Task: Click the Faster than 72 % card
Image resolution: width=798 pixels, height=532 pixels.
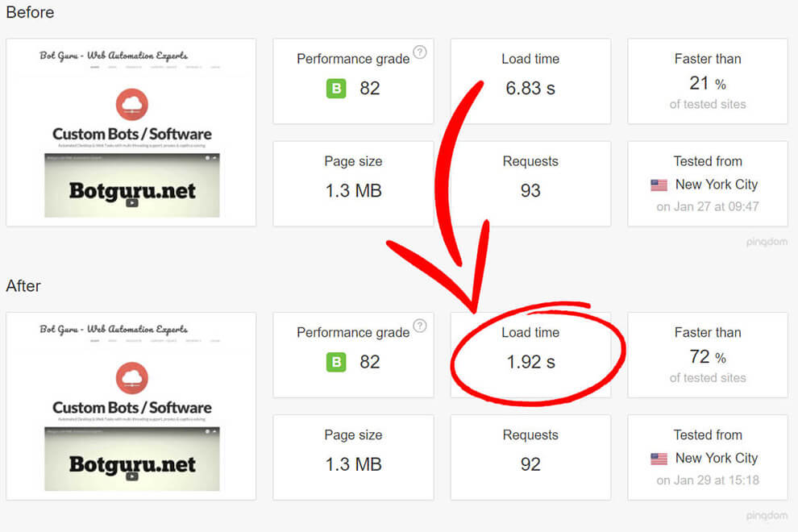Action: pos(707,355)
